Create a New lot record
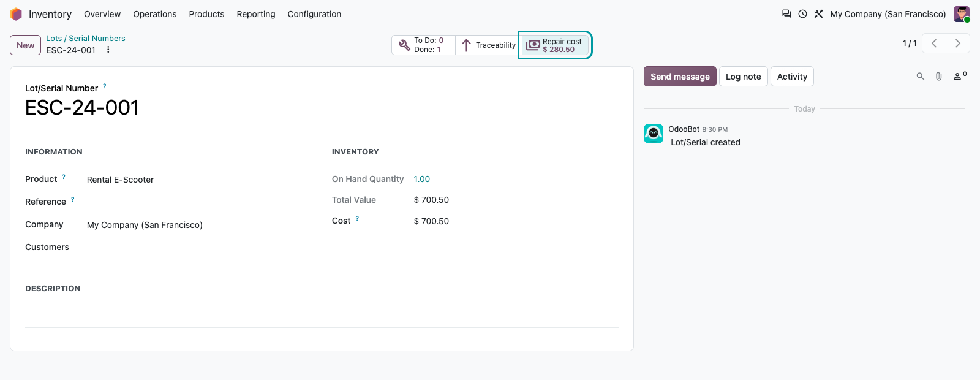The height and width of the screenshot is (380, 980). (26, 45)
